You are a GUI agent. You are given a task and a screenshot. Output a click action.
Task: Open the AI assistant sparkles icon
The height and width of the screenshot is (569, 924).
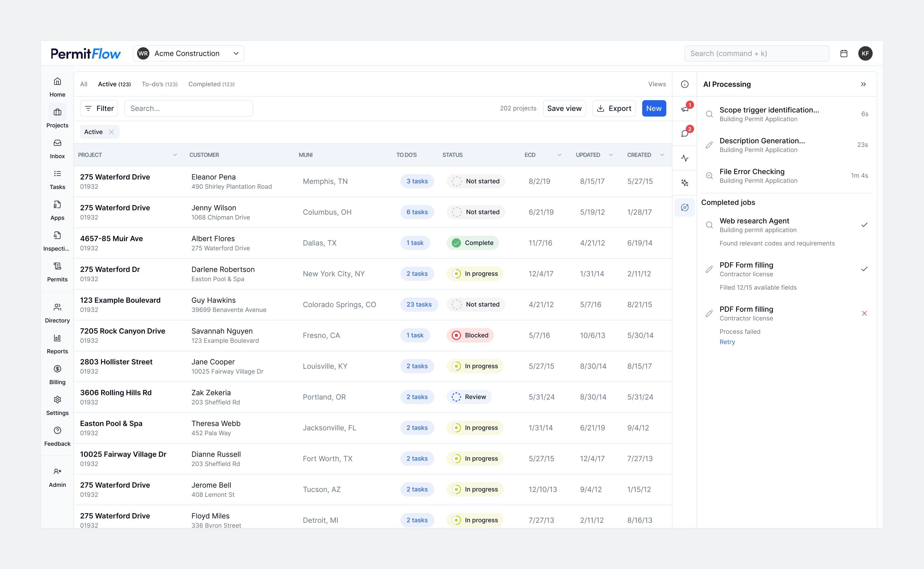pos(685,183)
